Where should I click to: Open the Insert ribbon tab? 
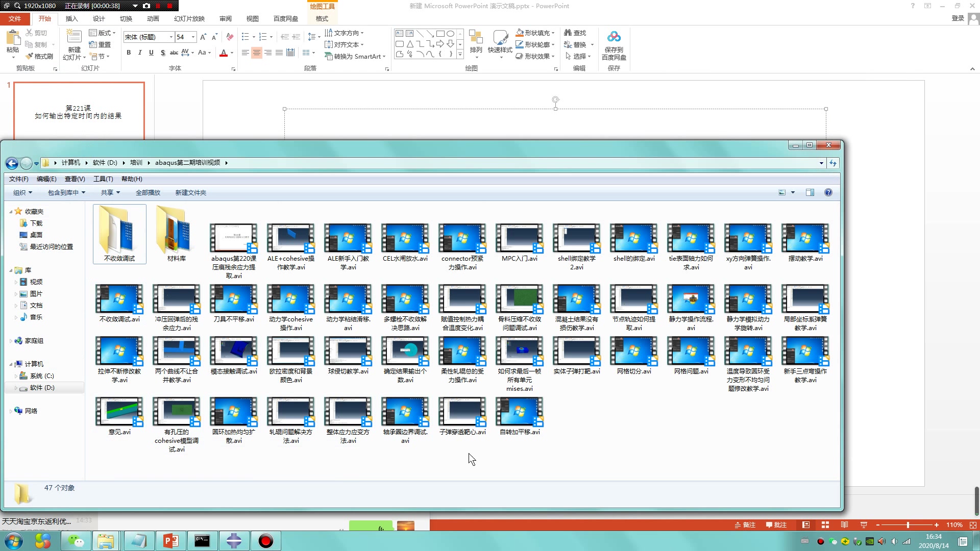tap(71, 19)
